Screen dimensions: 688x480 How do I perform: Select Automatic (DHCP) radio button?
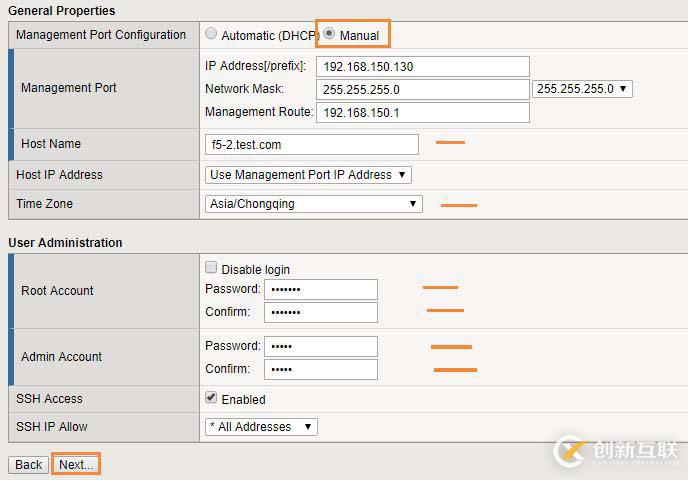[x=211, y=33]
